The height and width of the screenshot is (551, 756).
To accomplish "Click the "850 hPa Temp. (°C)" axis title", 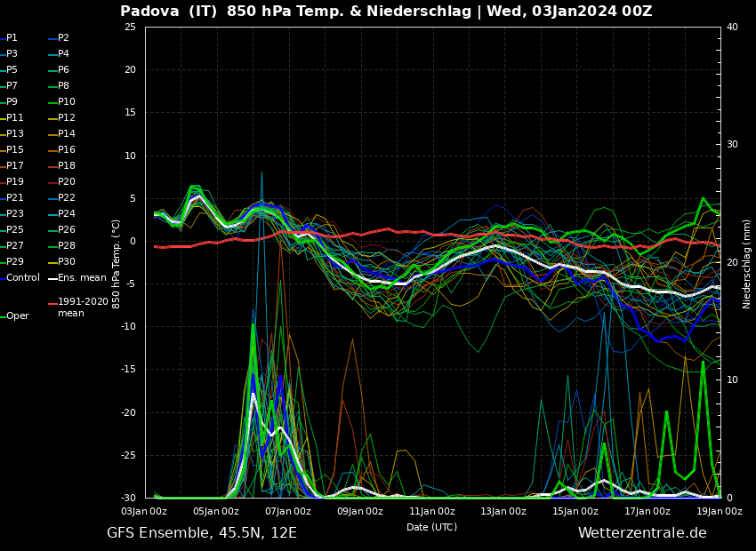I will point(117,264).
